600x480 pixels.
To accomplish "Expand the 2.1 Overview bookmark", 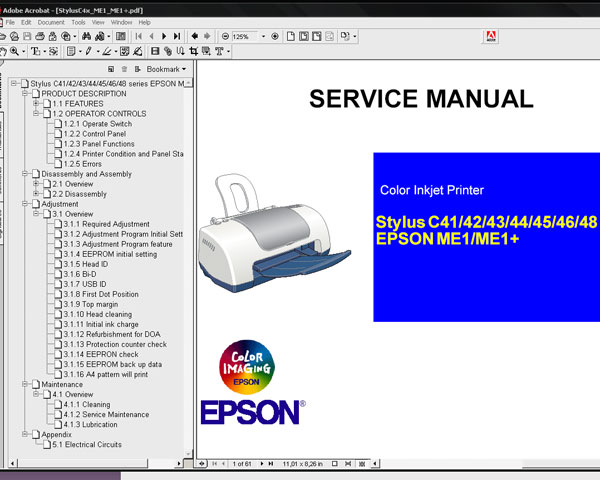I will (x=36, y=184).
